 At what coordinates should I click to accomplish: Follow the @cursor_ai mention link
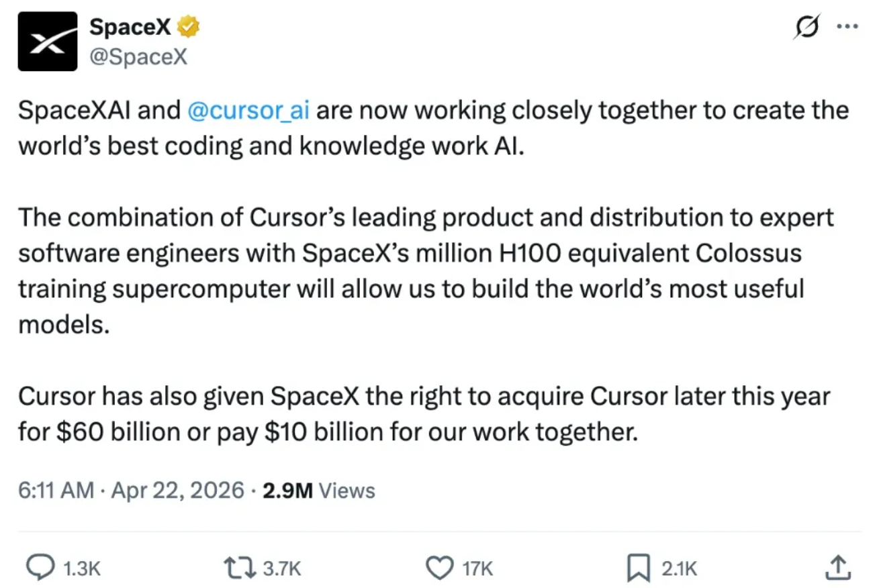pos(249,110)
